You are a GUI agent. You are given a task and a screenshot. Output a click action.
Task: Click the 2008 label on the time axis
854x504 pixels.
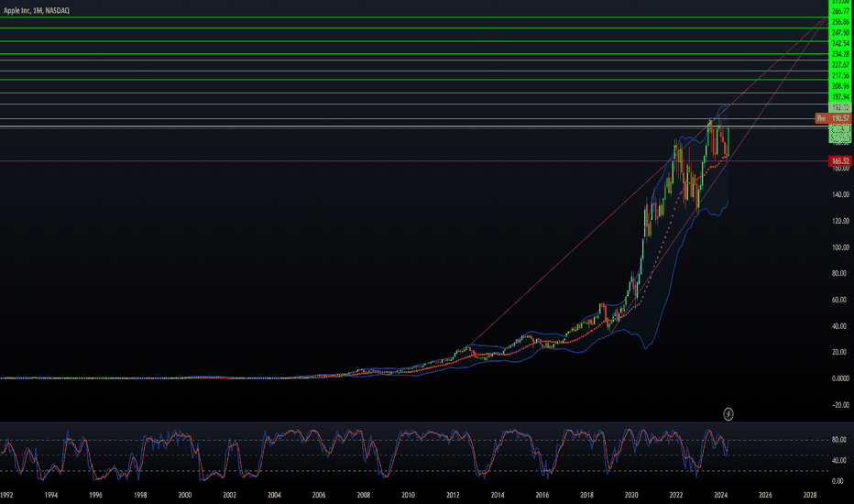363,495
